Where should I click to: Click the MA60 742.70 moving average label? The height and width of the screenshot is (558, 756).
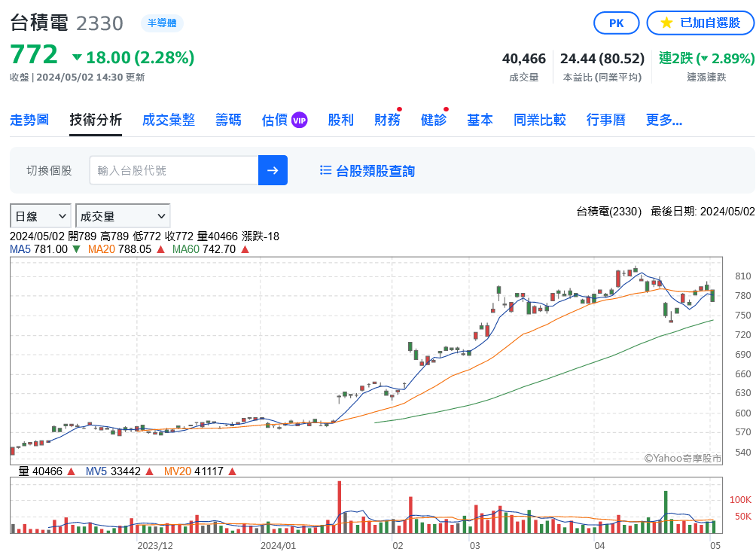pos(204,249)
